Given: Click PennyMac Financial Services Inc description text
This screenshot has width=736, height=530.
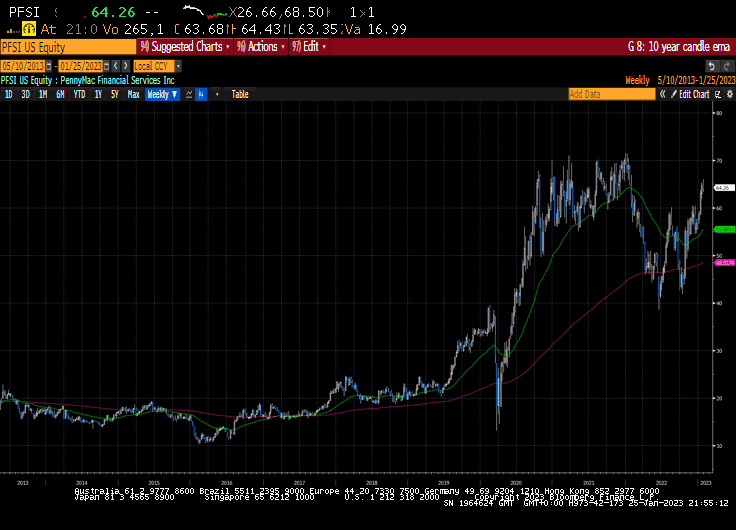Looking at the screenshot, I should pyautogui.click(x=117, y=80).
